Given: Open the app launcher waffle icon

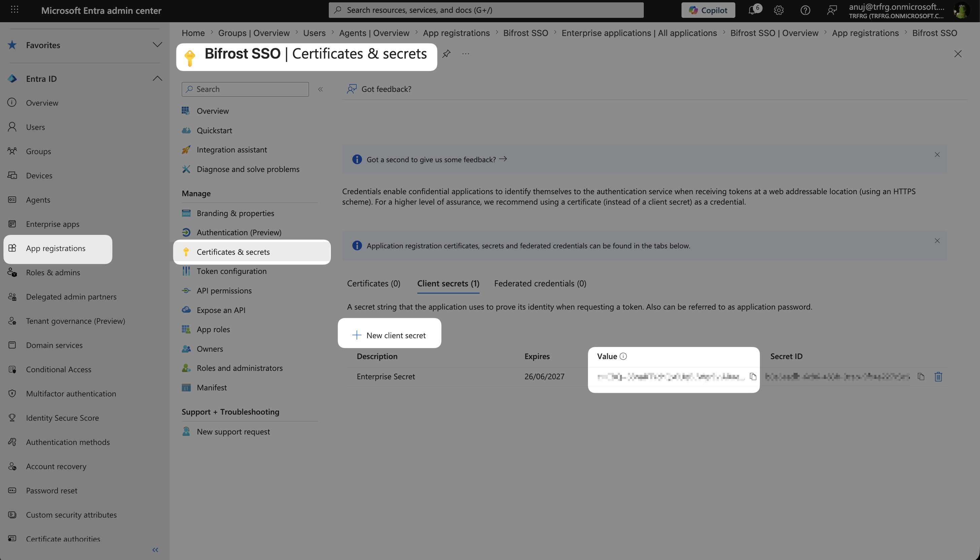Looking at the screenshot, I should [14, 10].
